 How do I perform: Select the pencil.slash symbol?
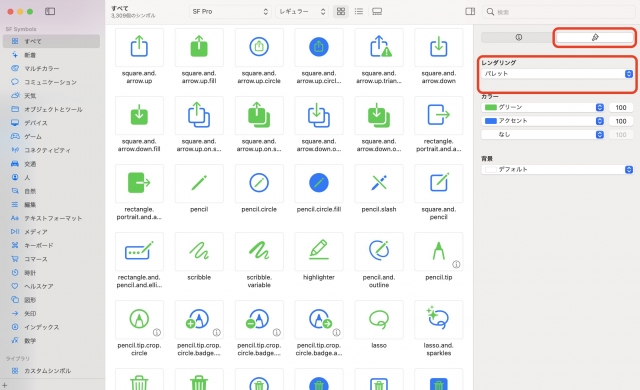[379, 184]
